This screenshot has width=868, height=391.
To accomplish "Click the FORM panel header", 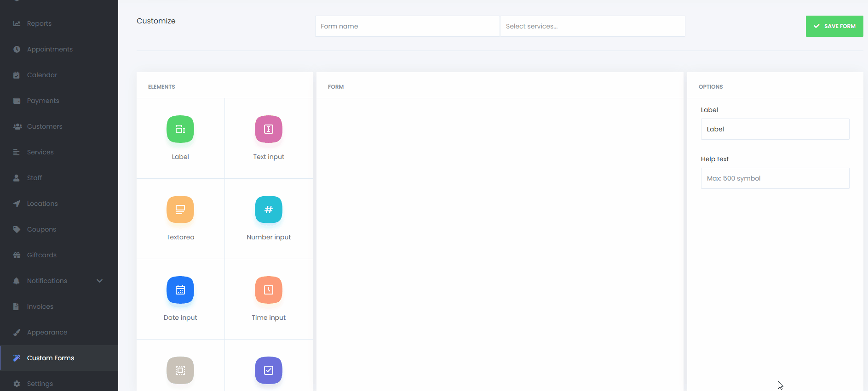I will 336,87.
